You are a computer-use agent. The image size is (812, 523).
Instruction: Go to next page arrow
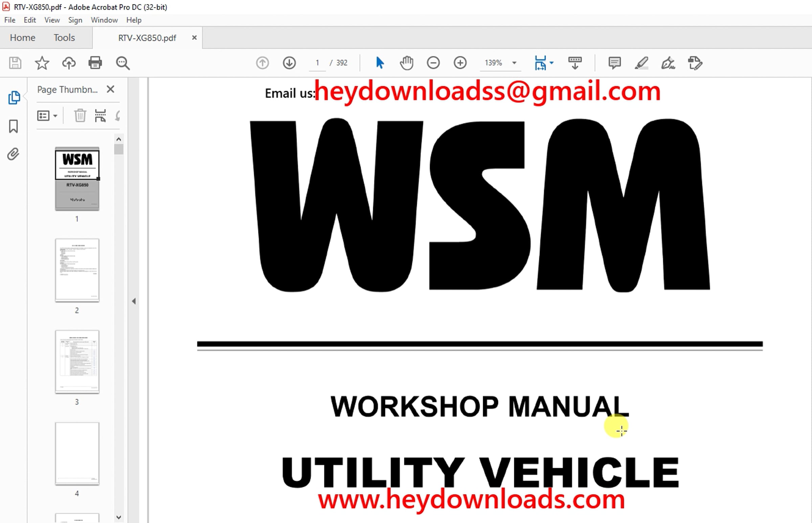pos(289,63)
